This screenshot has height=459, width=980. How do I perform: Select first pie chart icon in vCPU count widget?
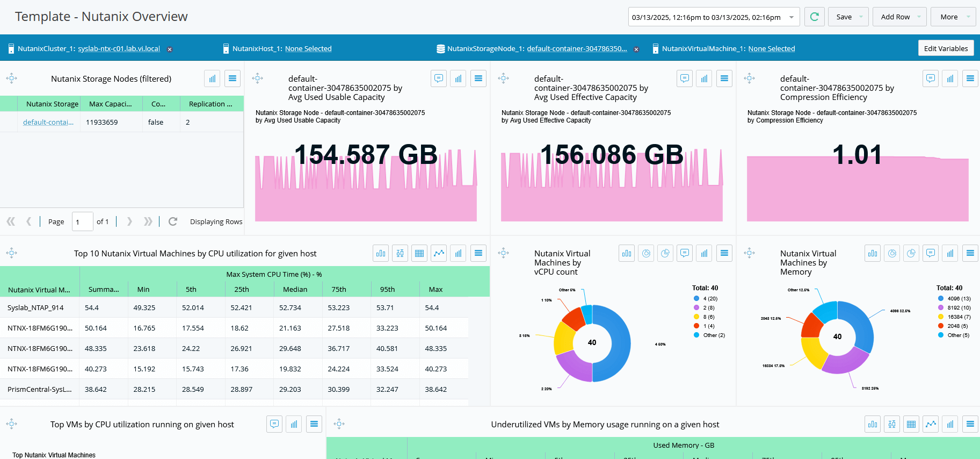[x=646, y=253]
